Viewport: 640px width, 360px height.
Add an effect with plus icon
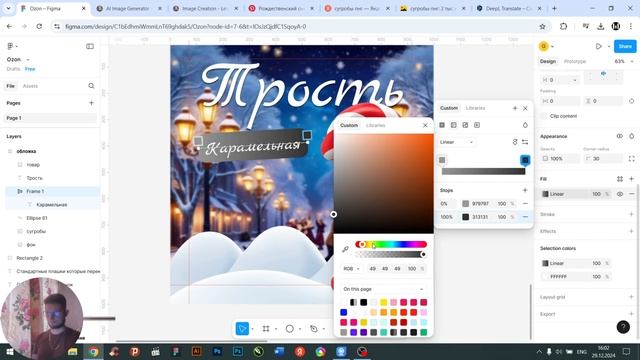point(631,231)
